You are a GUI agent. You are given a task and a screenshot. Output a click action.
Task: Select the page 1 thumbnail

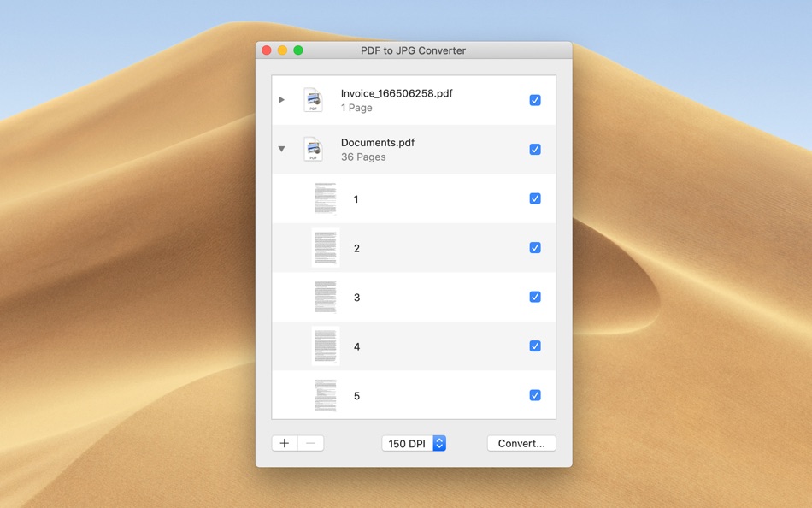[x=325, y=198]
